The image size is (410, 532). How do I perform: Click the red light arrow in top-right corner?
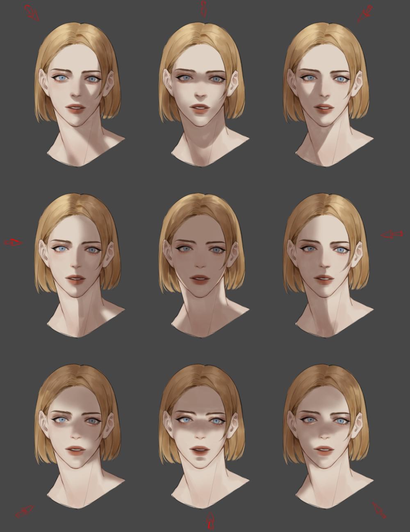pyautogui.click(x=365, y=14)
